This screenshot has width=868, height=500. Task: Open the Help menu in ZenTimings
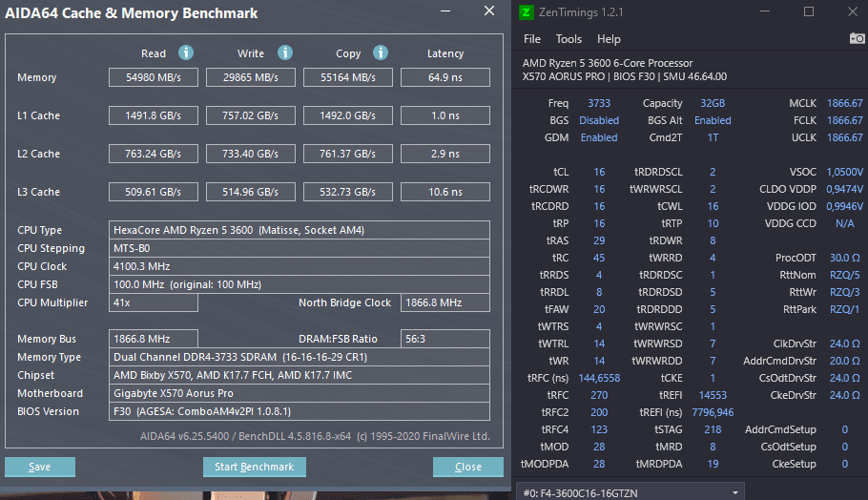tap(609, 39)
